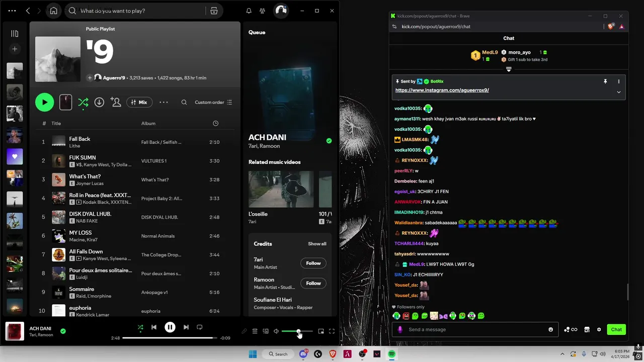644x362 pixels.
Task: Open pinned message three-dot options
Action: pos(618,81)
